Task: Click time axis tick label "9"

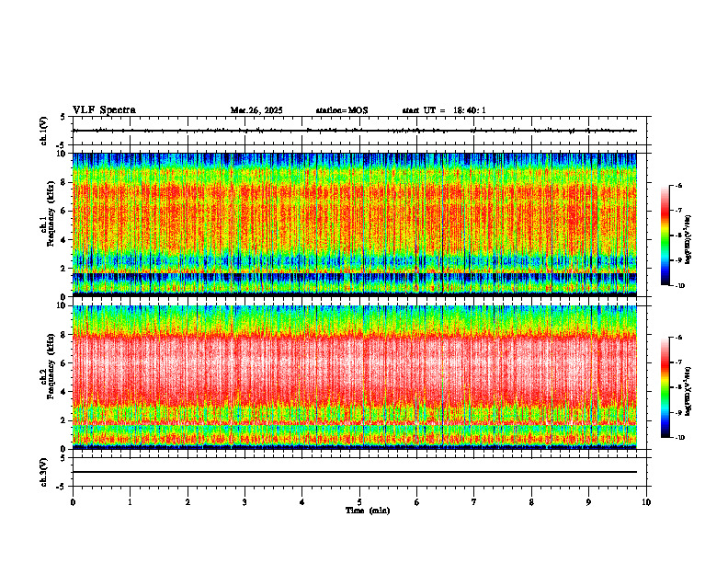Action: coord(588,502)
